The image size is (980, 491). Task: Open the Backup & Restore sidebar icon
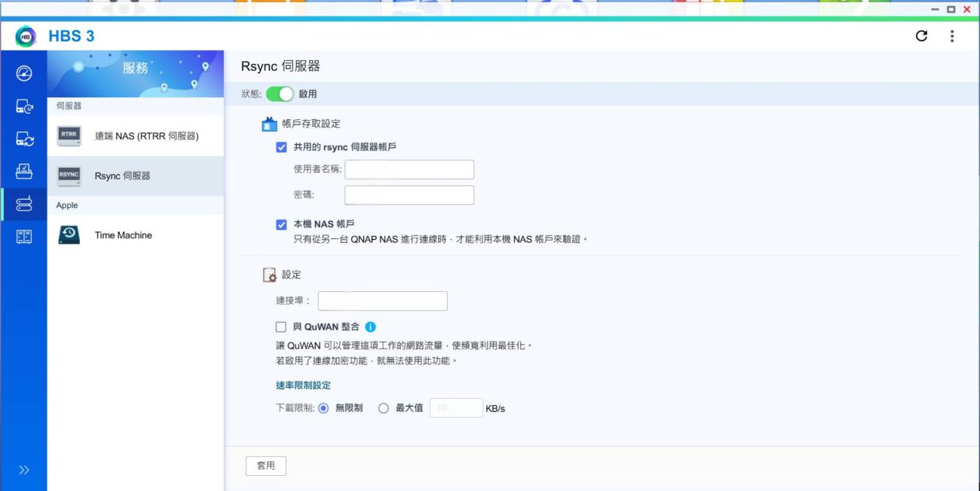[24, 107]
